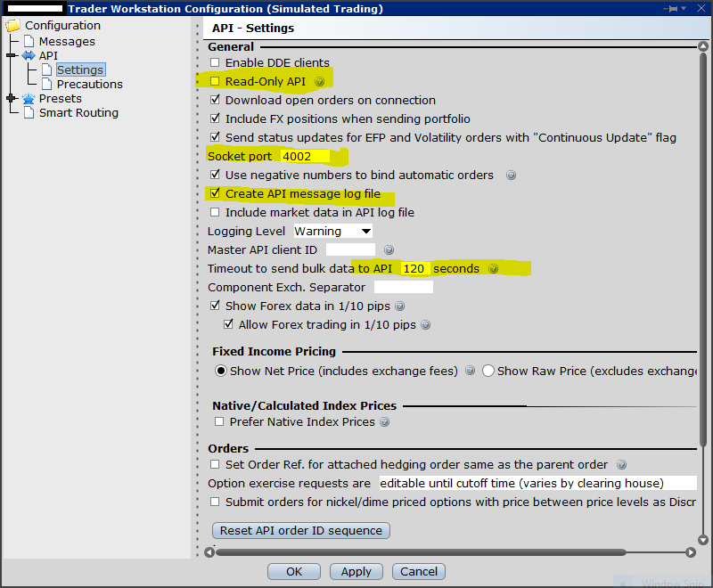Click info icon beside Prefer Native Index Prices
Screen dimensions: 713x588
385,422
